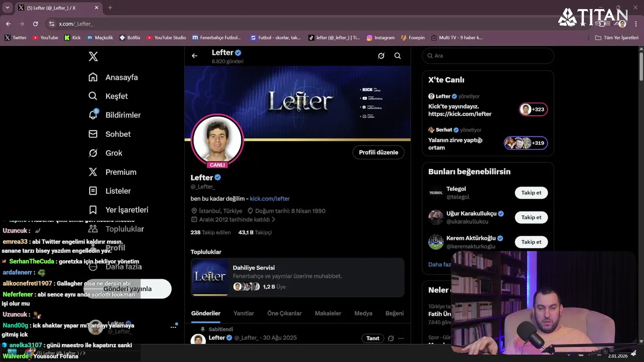The height and width of the screenshot is (362, 644).
Task: Reload the page in browser
Action: coord(35,24)
